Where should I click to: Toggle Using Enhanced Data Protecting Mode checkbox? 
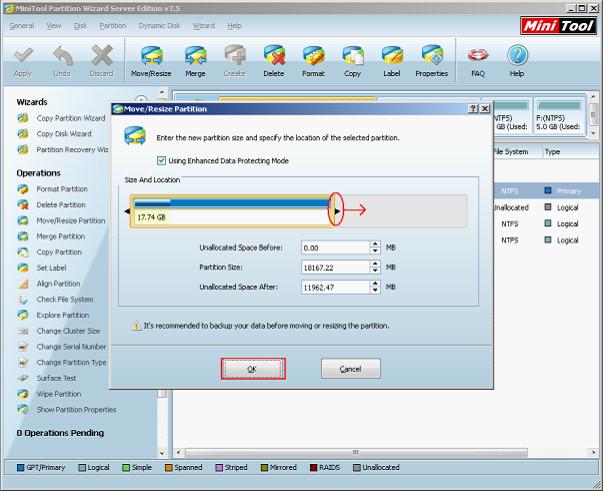(162, 161)
